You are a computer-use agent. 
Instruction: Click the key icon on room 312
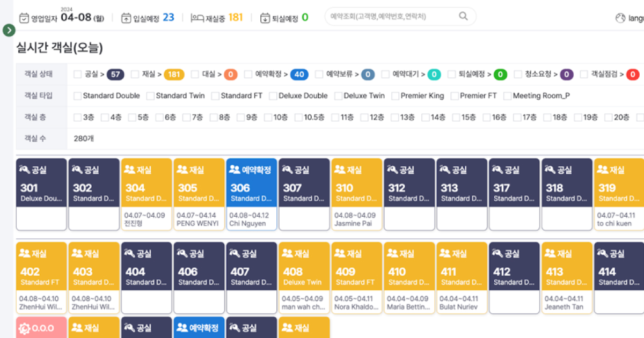393,170
